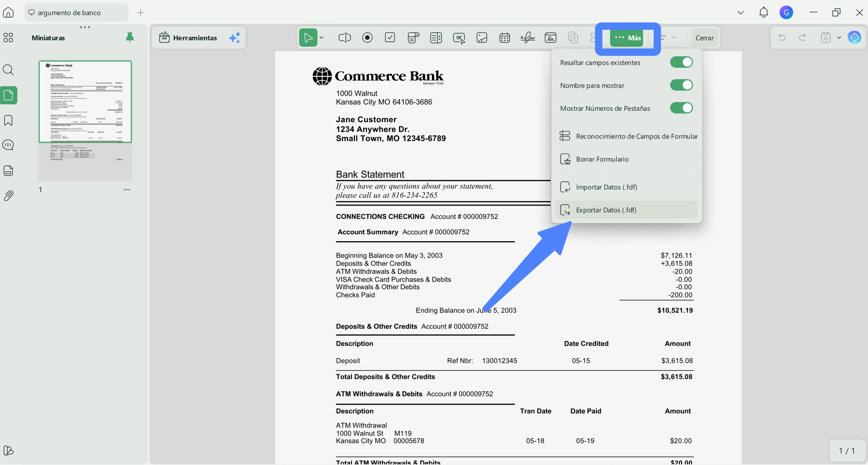Screen dimensions: 868x465
Task: Select the checkbox form tool
Action: click(390, 38)
